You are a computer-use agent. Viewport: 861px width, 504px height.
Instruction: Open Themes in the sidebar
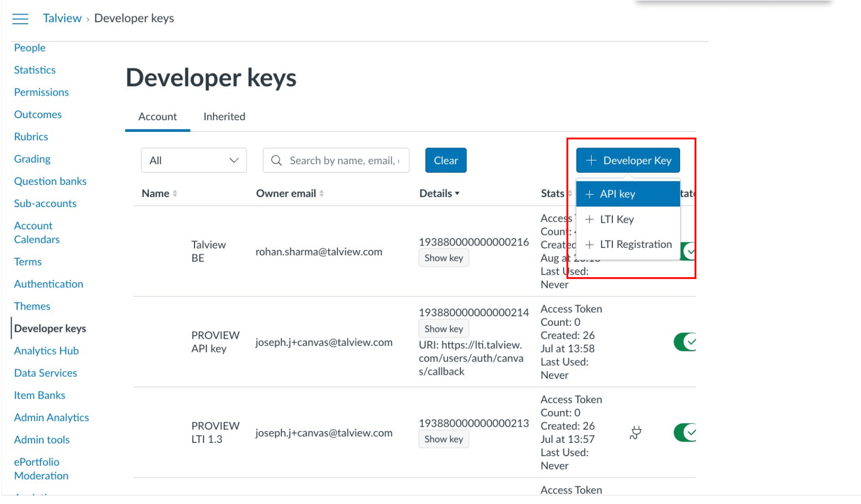[x=32, y=307]
